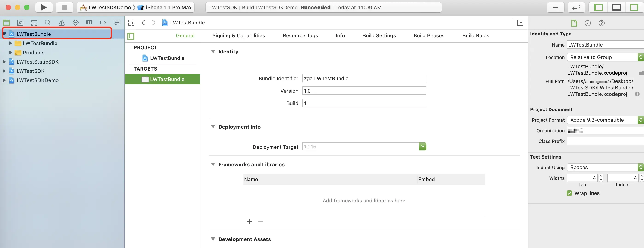Open the find navigator magnifier
This screenshot has width=644, height=248.
(48, 23)
